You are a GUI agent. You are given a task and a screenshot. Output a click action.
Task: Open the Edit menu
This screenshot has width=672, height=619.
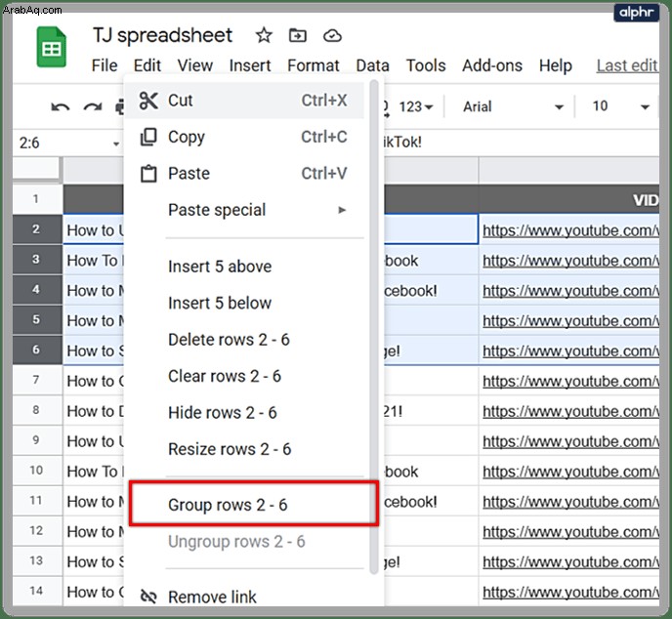pos(147,65)
